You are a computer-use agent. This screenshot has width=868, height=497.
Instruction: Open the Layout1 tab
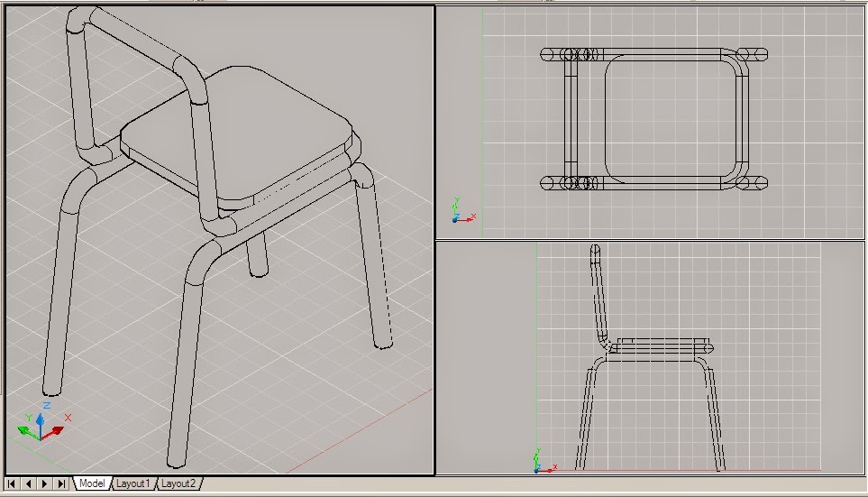tap(132, 483)
